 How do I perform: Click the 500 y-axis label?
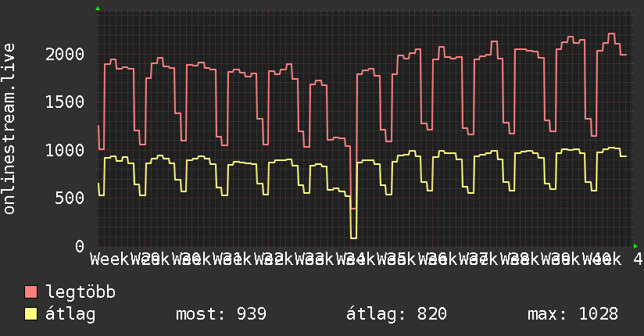(x=70, y=198)
